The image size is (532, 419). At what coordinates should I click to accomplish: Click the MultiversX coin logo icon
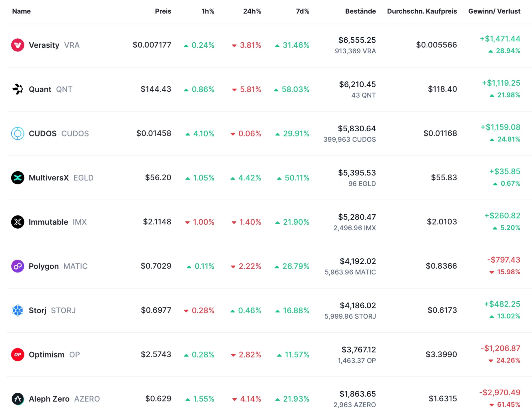(x=18, y=178)
